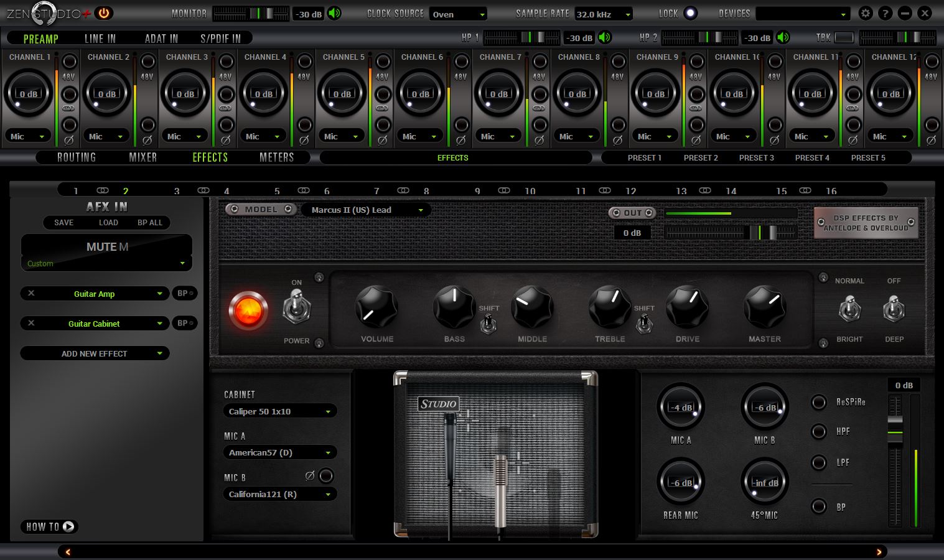Open help with the question mark icon
This screenshot has width=944, height=560.
(885, 13)
